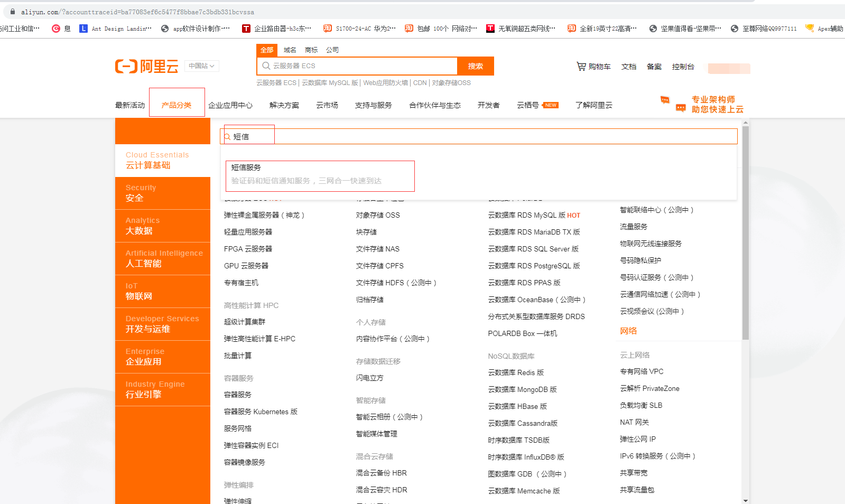Open the app软件设计制作 bookmark
The width and height of the screenshot is (845, 504).
coord(196,29)
